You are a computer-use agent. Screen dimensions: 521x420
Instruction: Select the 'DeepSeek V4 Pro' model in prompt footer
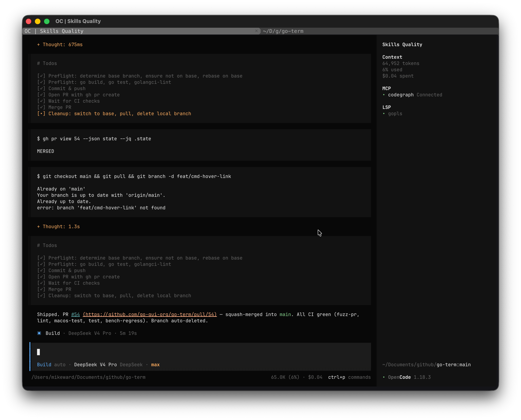click(x=95, y=365)
